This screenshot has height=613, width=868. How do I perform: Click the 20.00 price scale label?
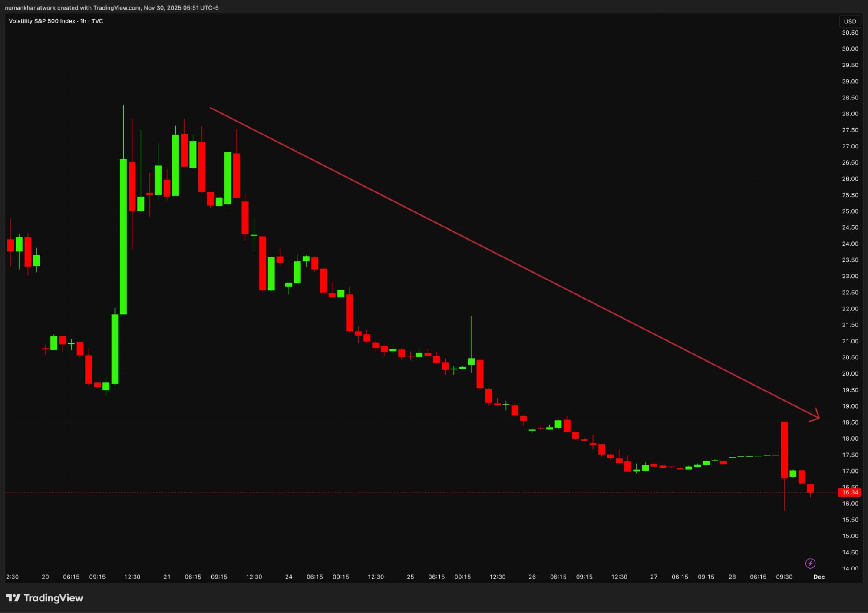850,374
